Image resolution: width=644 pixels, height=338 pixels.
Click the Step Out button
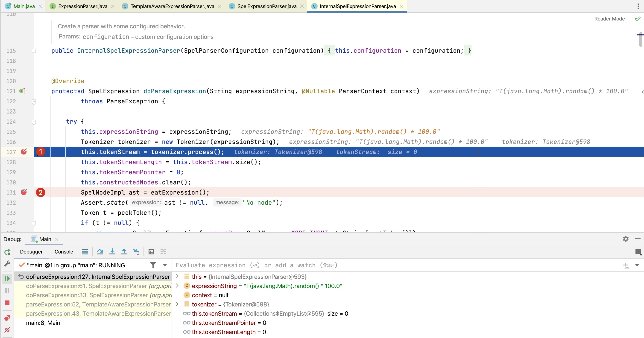[124, 252]
